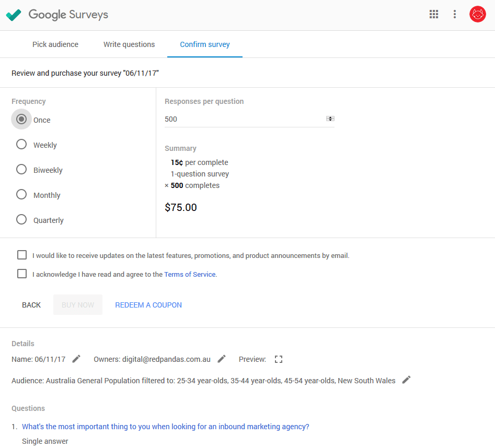
Task: Click the 'Review and purchase your survey' heading
Action: pyautogui.click(x=85, y=73)
